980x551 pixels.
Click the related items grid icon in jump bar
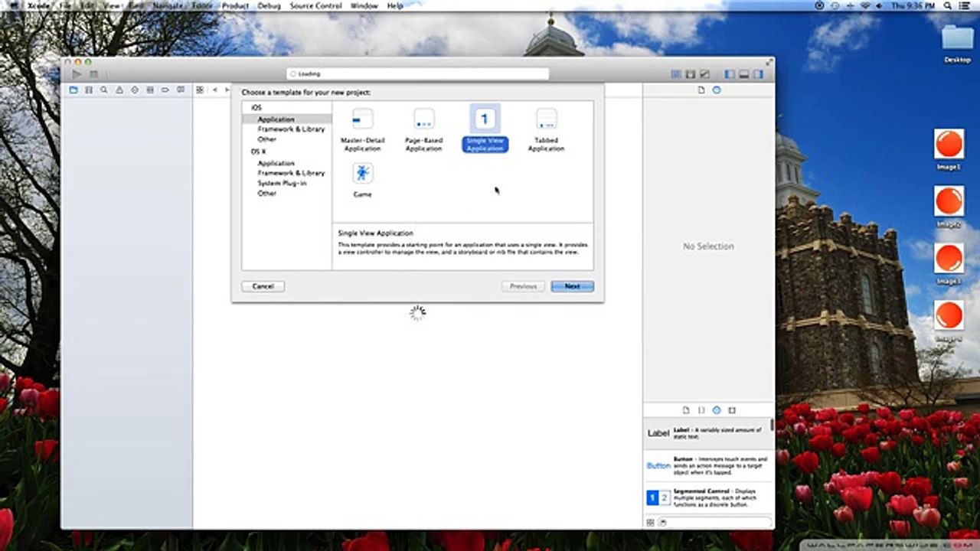(x=200, y=90)
